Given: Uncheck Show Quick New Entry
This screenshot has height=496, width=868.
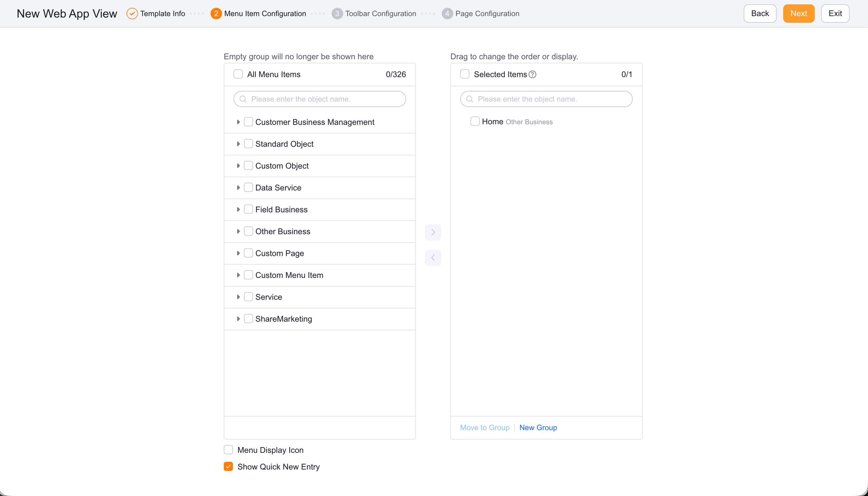Looking at the screenshot, I should pyautogui.click(x=228, y=466).
